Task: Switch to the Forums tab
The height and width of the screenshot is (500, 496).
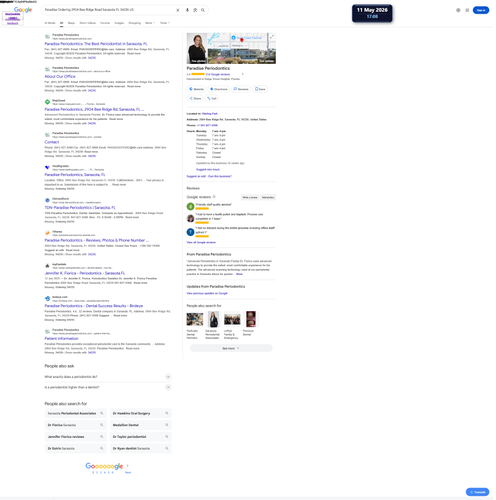Action: [105, 23]
